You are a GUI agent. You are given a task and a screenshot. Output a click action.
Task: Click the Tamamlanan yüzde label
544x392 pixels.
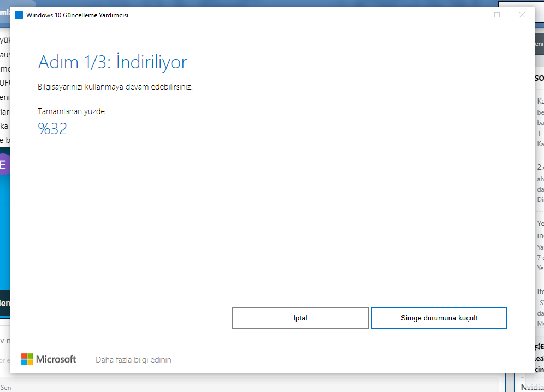[x=72, y=111]
